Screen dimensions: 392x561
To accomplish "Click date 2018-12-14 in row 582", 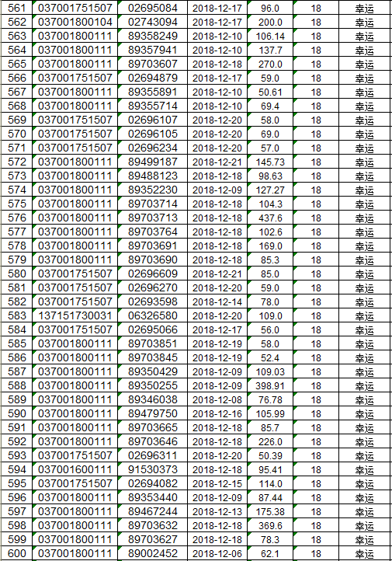I will coord(217,301).
